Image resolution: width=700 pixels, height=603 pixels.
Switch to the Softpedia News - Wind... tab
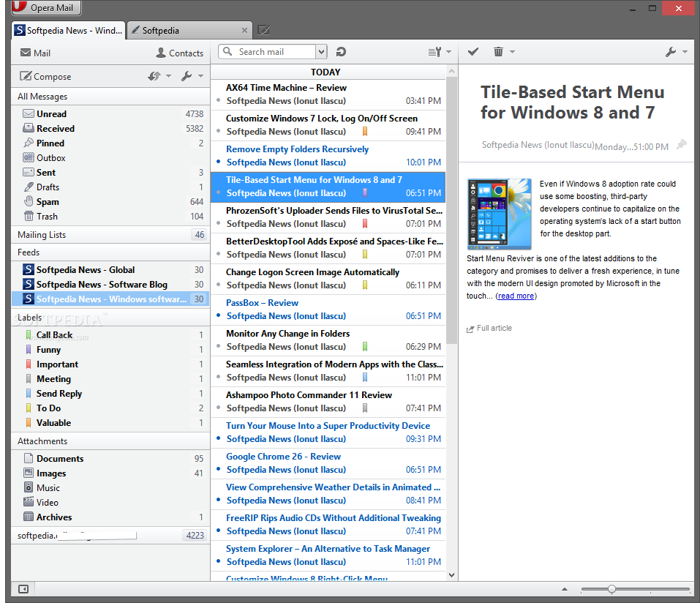(x=68, y=31)
